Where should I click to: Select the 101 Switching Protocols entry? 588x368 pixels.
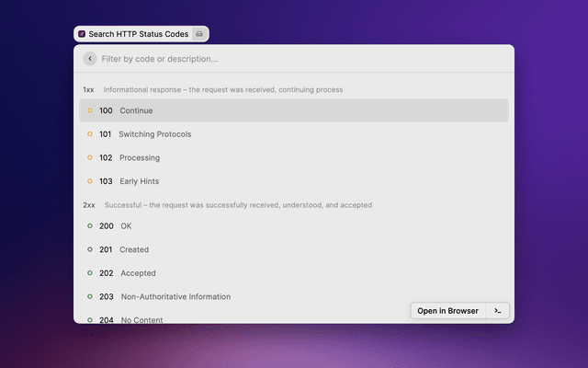point(294,134)
